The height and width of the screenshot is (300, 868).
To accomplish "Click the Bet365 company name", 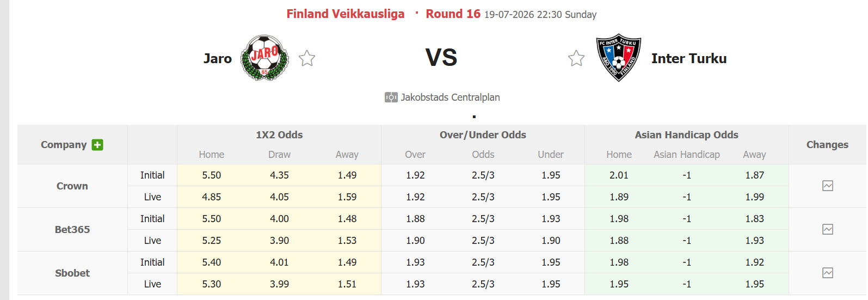I will click(72, 230).
